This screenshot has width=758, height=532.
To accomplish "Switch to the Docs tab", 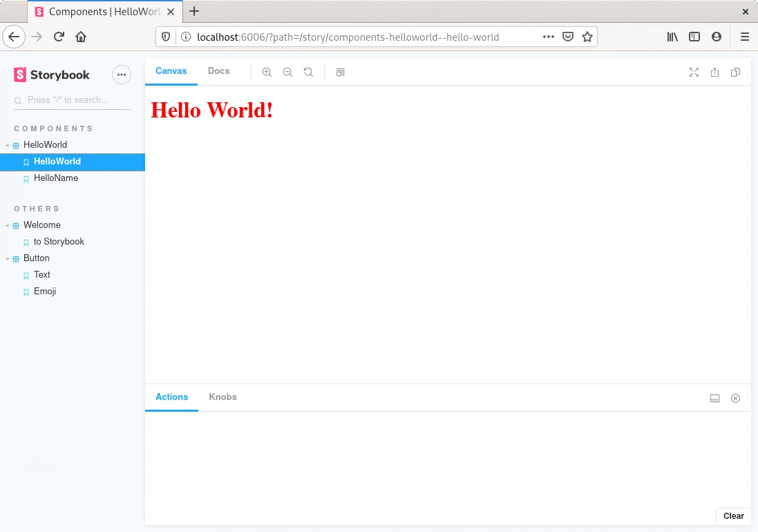I will tap(218, 70).
